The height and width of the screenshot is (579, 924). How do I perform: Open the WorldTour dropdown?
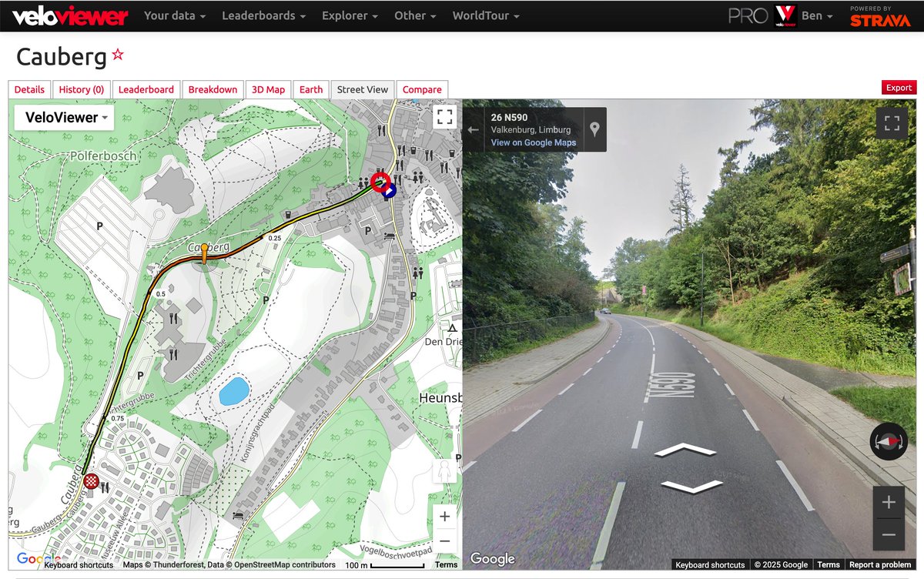click(x=486, y=15)
